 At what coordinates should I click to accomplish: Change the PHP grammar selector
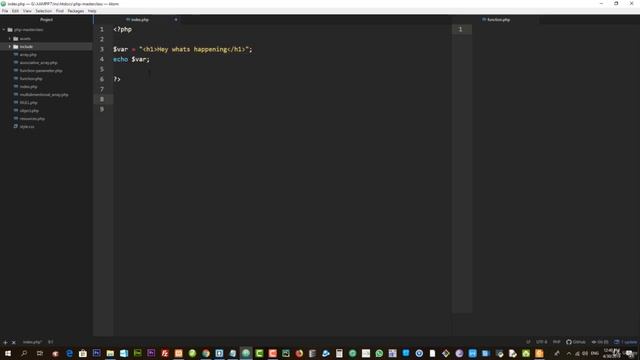[x=557, y=342]
